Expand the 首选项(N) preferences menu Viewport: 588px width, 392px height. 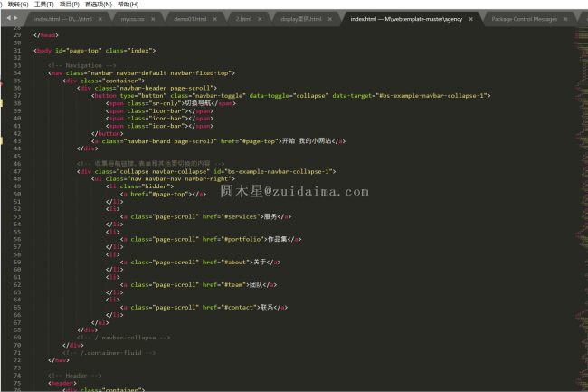click(x=100, y=5)
